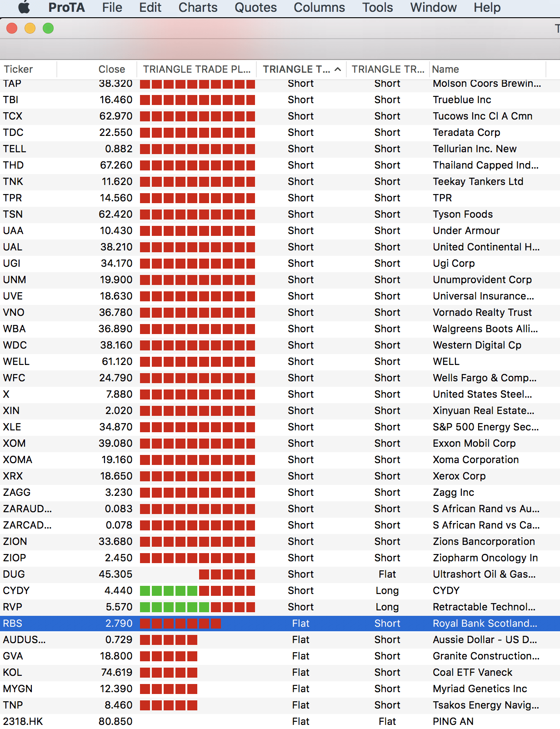560x729 pixels.
Task: Click the Ziopharm Oncology In name
Action: point(485,558)
